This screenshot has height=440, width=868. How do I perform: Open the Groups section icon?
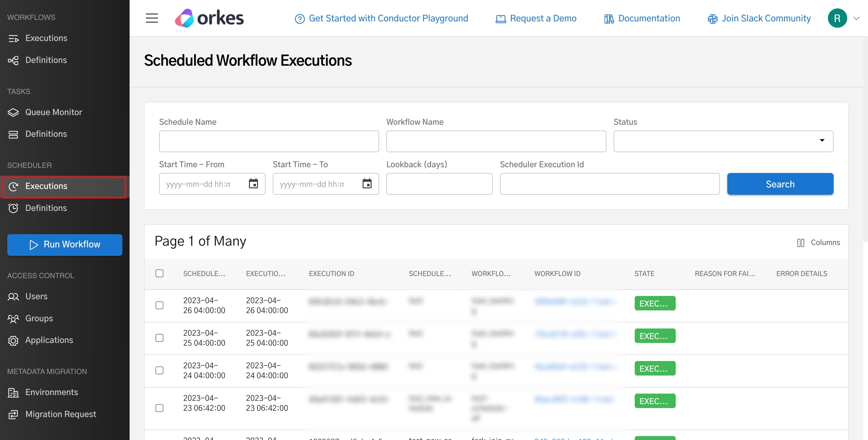point(14,318)
